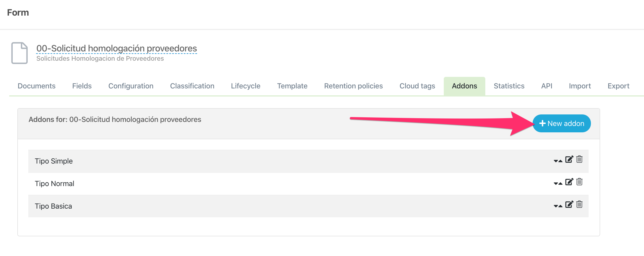This screenshot has width=644, height=256.
Task: Select the Cloud tags tab
Action: click(x=417, y=86)
